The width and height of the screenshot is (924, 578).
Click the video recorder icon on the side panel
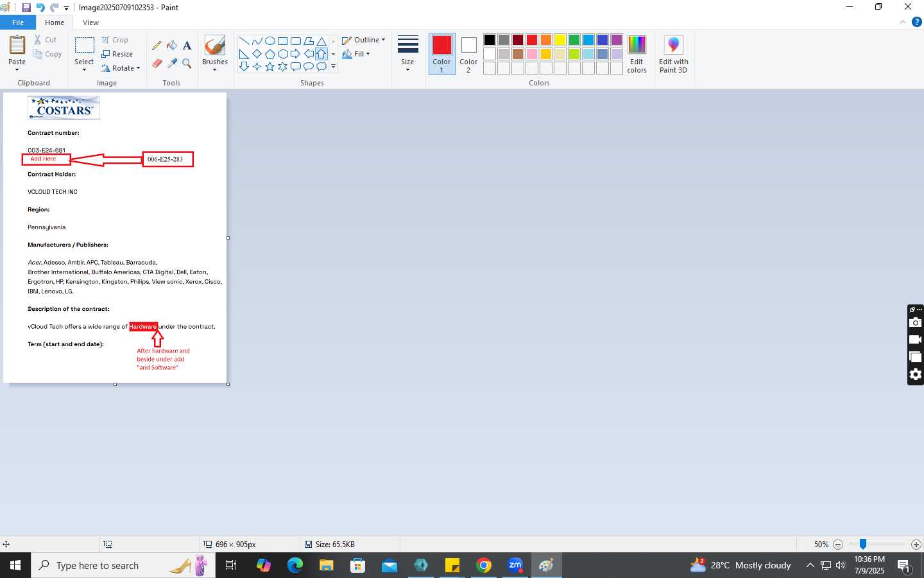(916, 340)
